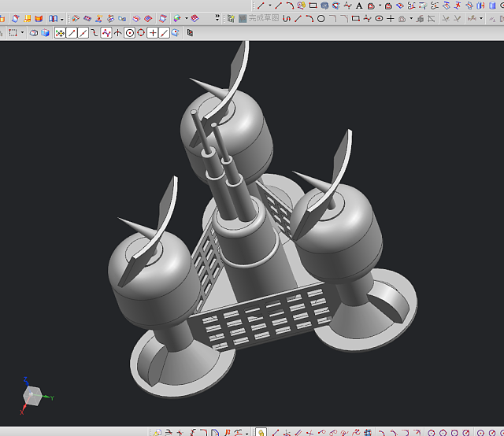Viewport: 504px width, 436px height.
Task: Click the sketch Chamfer tool
Action: click(344, 19)
